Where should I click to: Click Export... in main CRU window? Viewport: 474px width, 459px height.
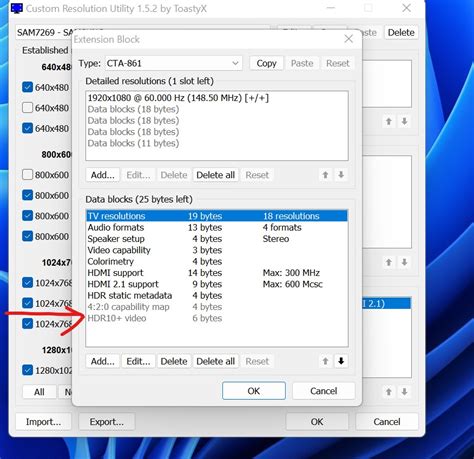click(x=107, y=422)
